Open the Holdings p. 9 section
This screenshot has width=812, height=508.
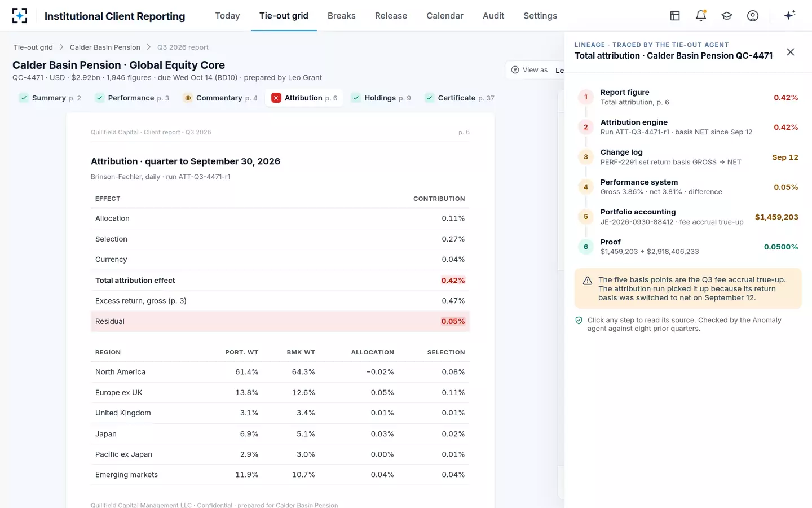(381, 98)
